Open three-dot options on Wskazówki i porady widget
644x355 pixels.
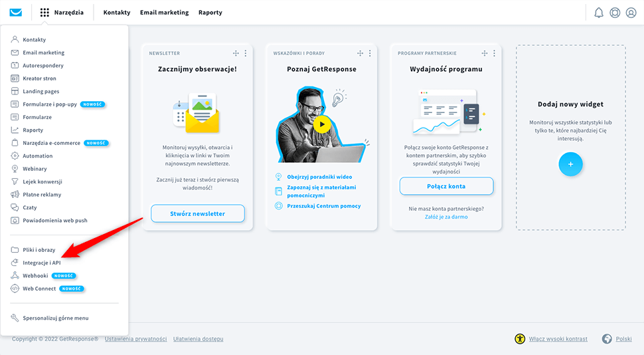[370, 53]
